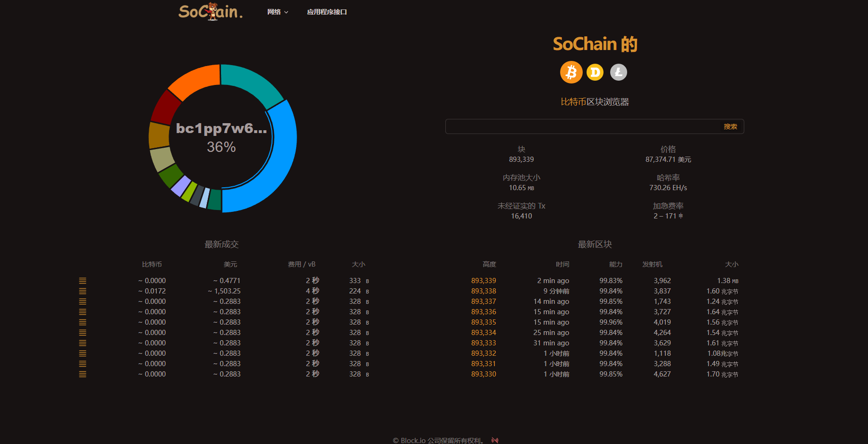Open block 893,333
Screen dimensions: 868x444
coord(484,343)
